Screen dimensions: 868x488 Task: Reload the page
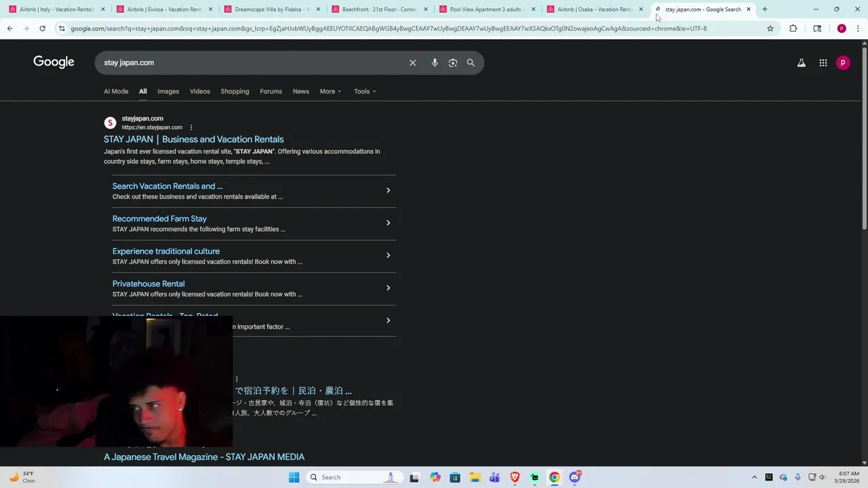coord(42,28)
